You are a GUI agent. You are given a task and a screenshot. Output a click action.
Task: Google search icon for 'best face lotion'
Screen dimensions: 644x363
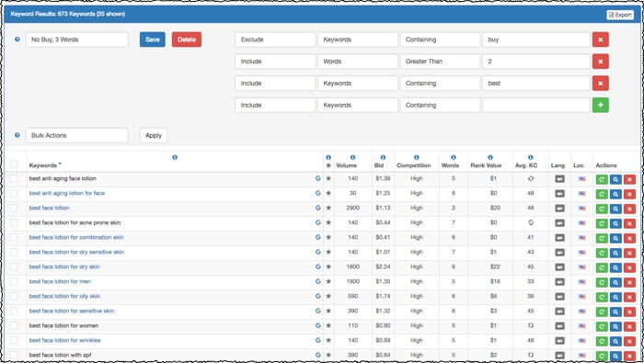(x=318, y=208)
